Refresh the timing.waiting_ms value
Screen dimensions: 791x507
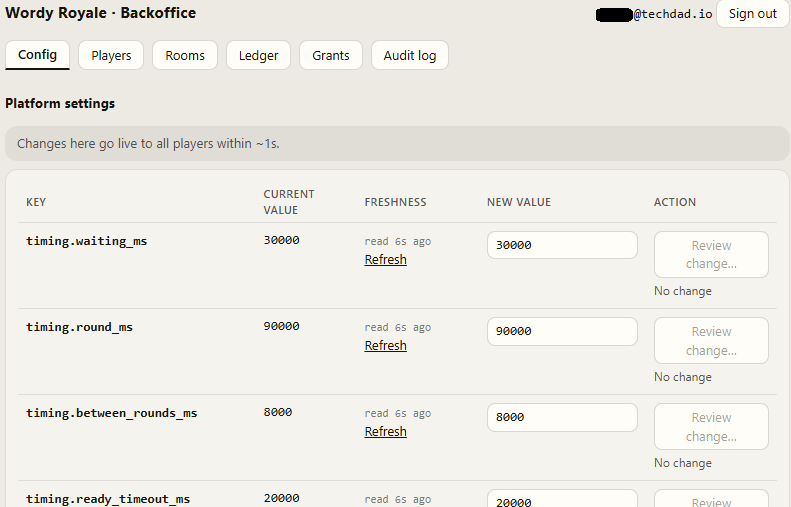(x=385, y=259)
